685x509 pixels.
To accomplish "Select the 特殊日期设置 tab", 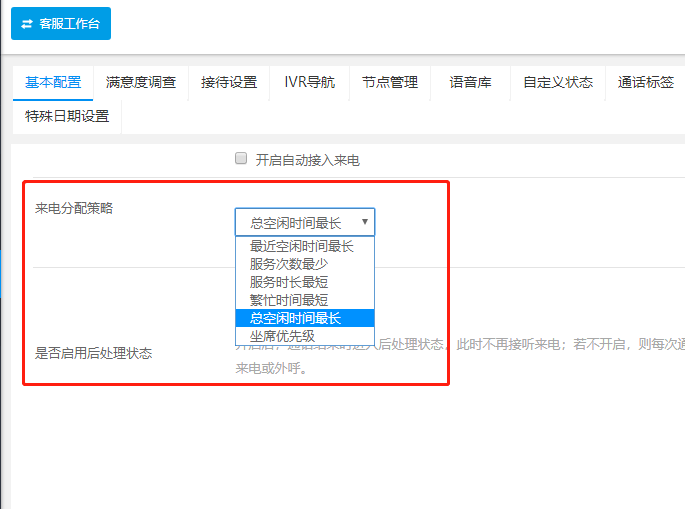I will tap(67, 116).
